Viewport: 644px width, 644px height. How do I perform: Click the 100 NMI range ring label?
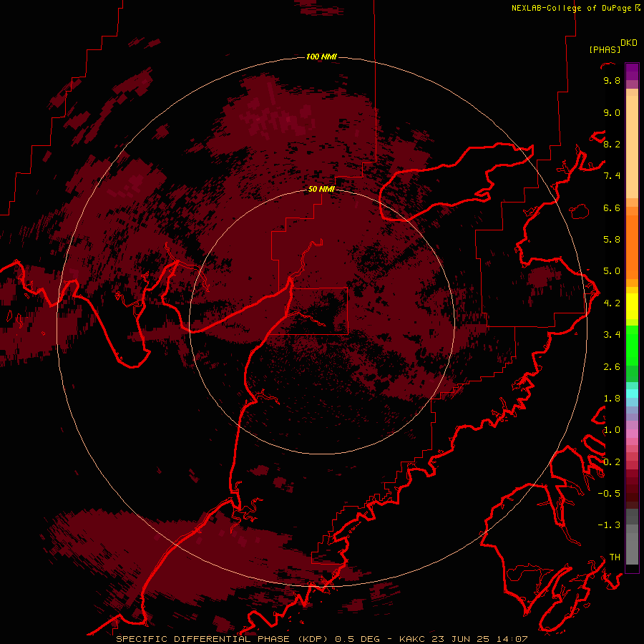pos(321,57)
